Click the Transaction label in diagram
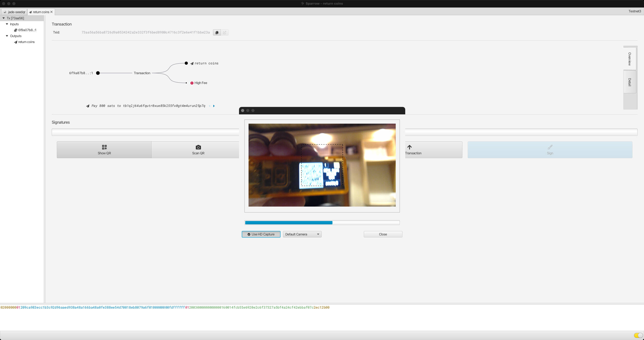 pos(142,73)
